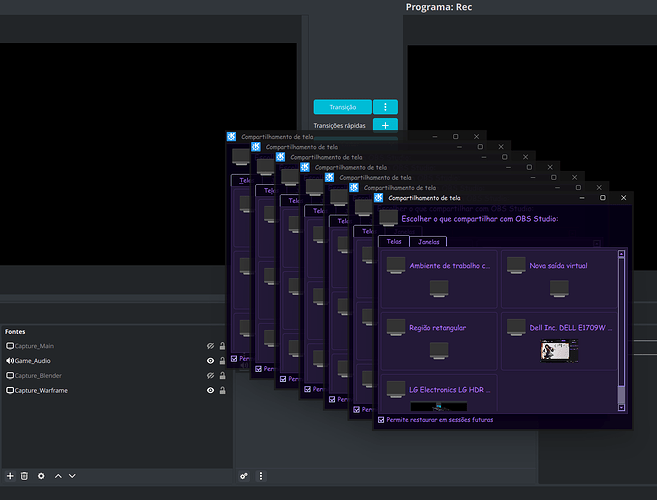This screenshot has width=657, height=500.
Task: Open Transição options three-dots button
Action: (385, 107)
